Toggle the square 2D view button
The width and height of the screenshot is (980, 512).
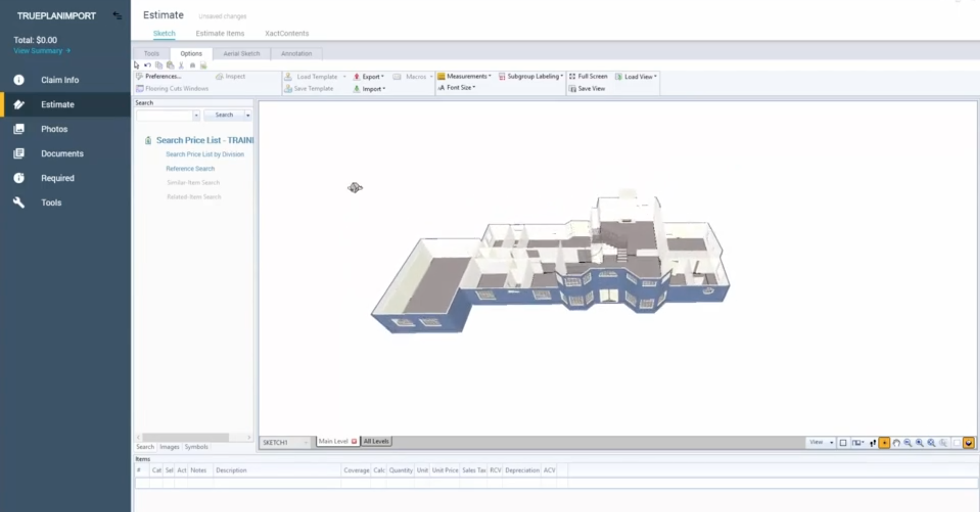843,443
